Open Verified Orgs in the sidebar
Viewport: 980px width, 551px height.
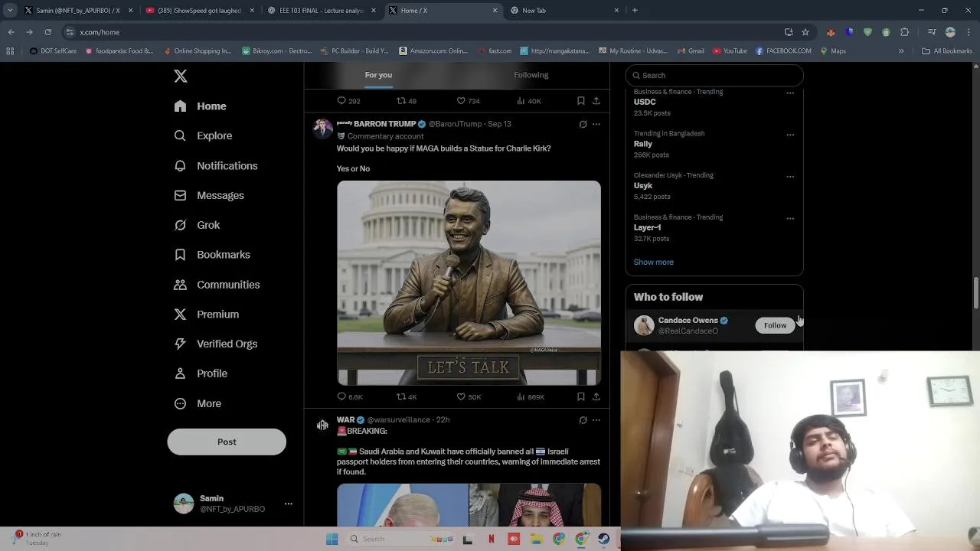pos(215,344)
